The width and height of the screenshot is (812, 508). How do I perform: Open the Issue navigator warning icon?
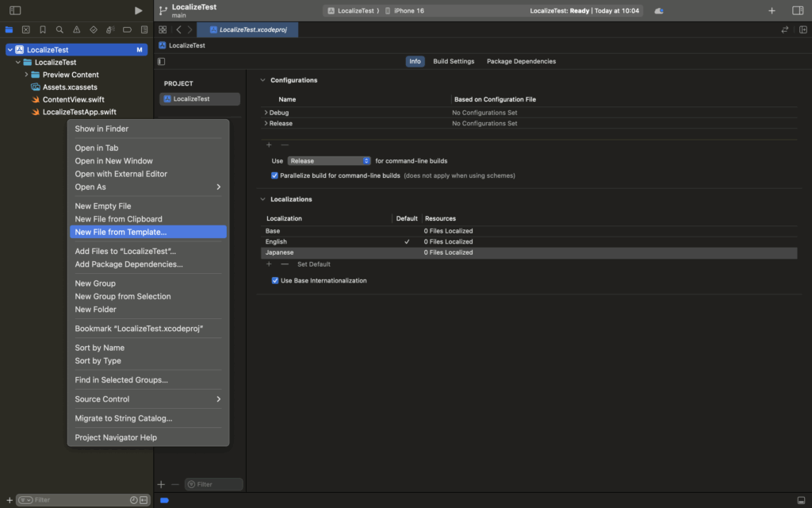coord(77,29)
